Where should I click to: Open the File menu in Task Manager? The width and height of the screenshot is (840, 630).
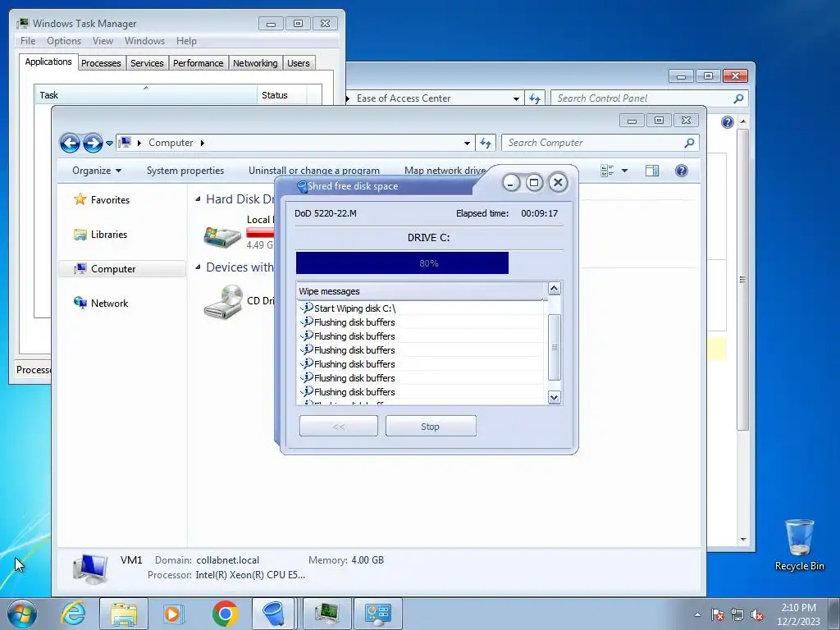[x=28, y=41]
